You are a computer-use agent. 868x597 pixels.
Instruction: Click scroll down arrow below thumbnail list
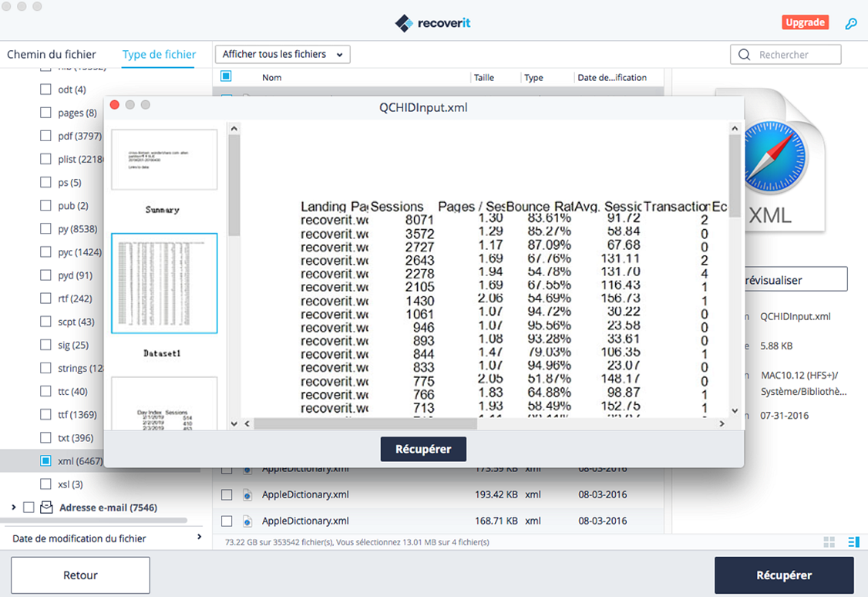pos(234,423)
